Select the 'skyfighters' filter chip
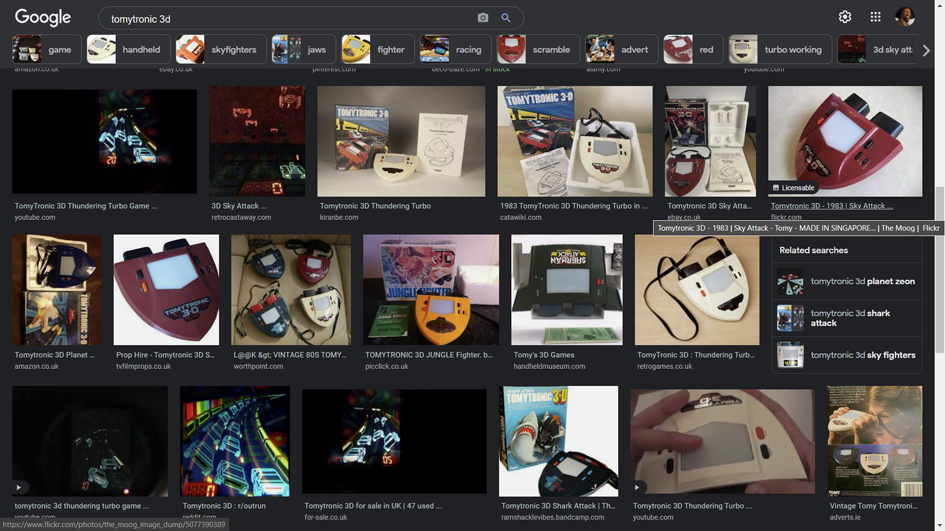This screenshot has width=945, height=531. tap(217, 49)
